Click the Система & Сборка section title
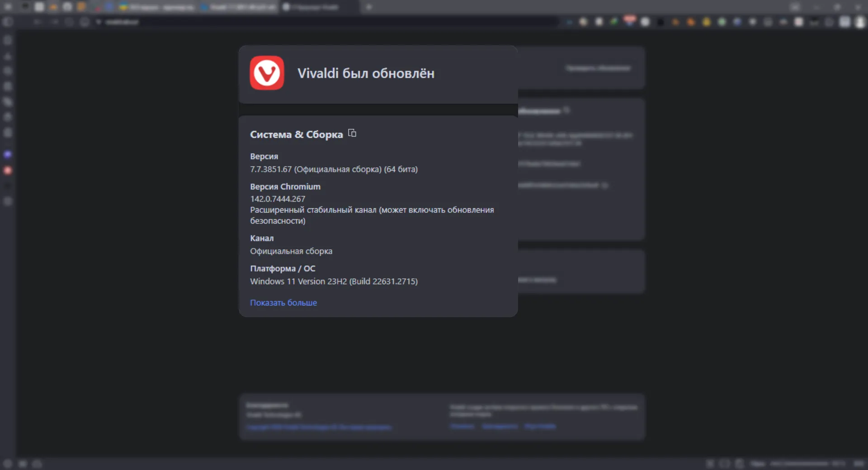The height and width of the screenshot is (470, 868). (x=297, y=135)
